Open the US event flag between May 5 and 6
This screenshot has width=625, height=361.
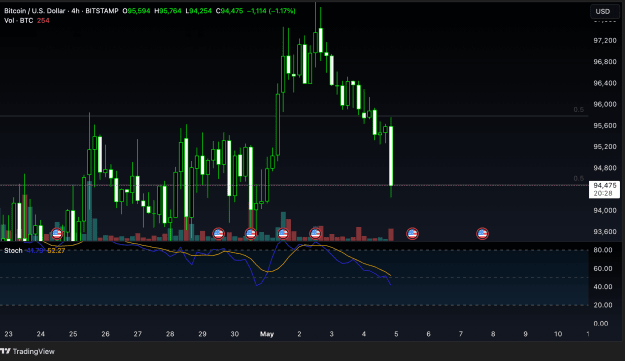(x=412, y=233)
